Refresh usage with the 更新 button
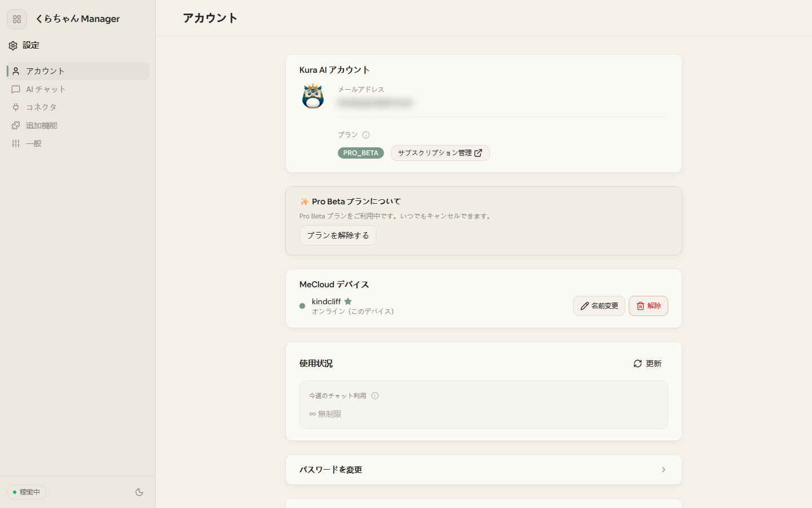The width and height of the screenshot is (812, 508). click(x=647, y=364)
